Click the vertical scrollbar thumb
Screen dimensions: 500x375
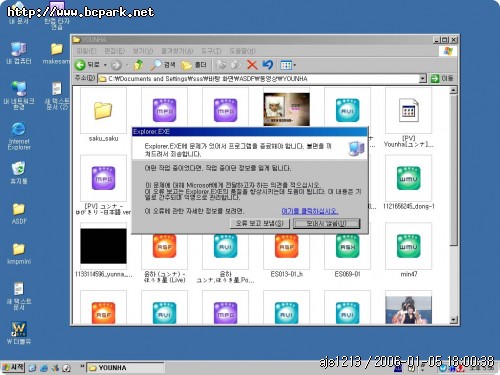453,170
